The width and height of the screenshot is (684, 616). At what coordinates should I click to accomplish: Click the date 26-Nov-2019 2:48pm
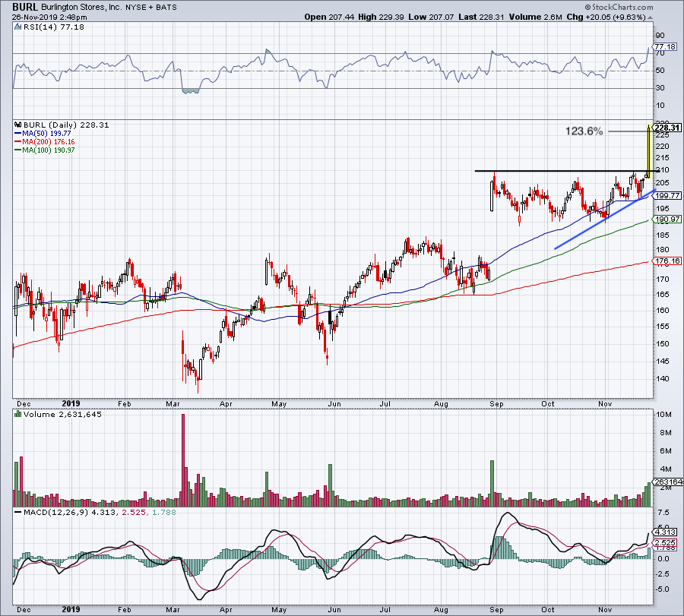pos(49,17)
